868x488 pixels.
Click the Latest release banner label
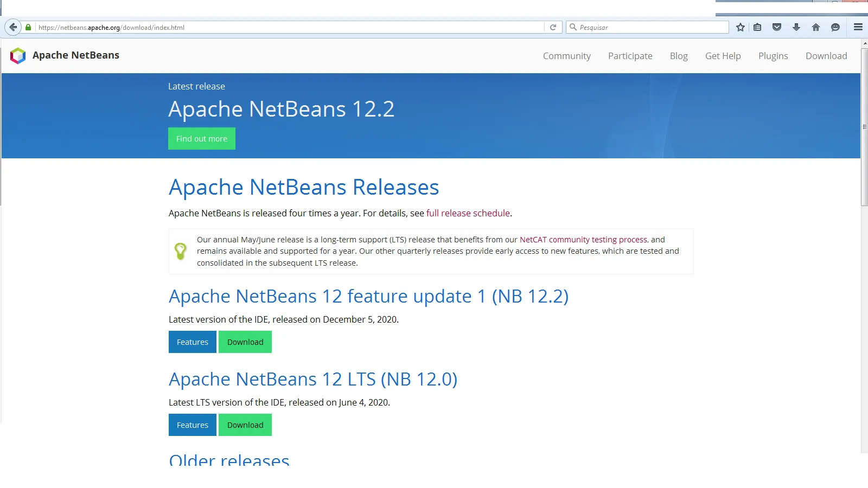click(196, 86)
